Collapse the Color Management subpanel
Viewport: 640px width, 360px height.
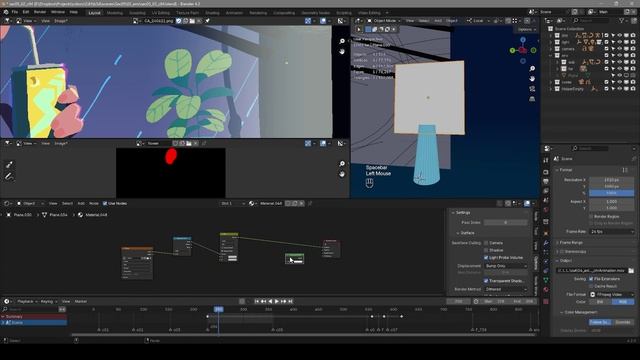(579, 312)
